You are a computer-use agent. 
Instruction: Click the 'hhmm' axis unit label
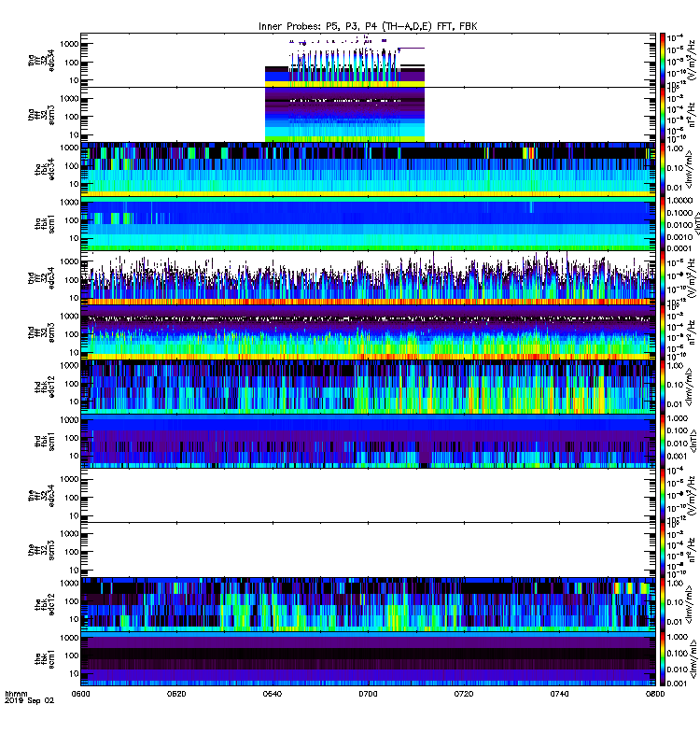click(x=16, y=694)
